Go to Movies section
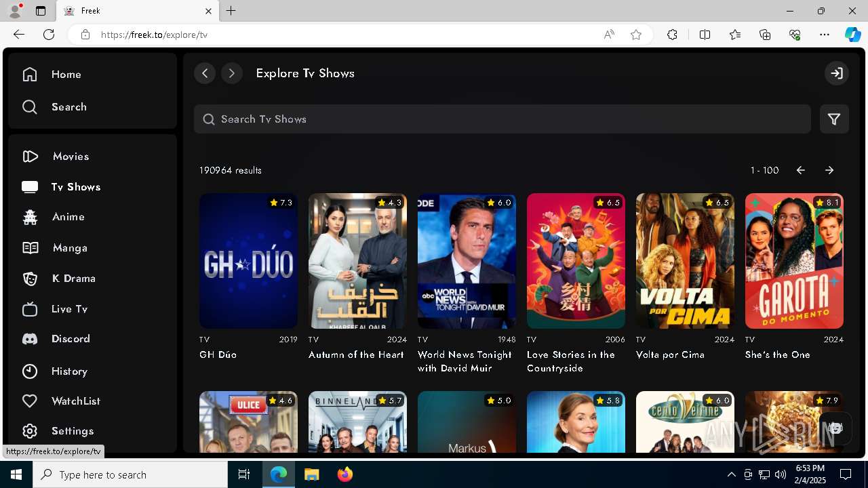 pyautogui.click(x=56, y=157)
